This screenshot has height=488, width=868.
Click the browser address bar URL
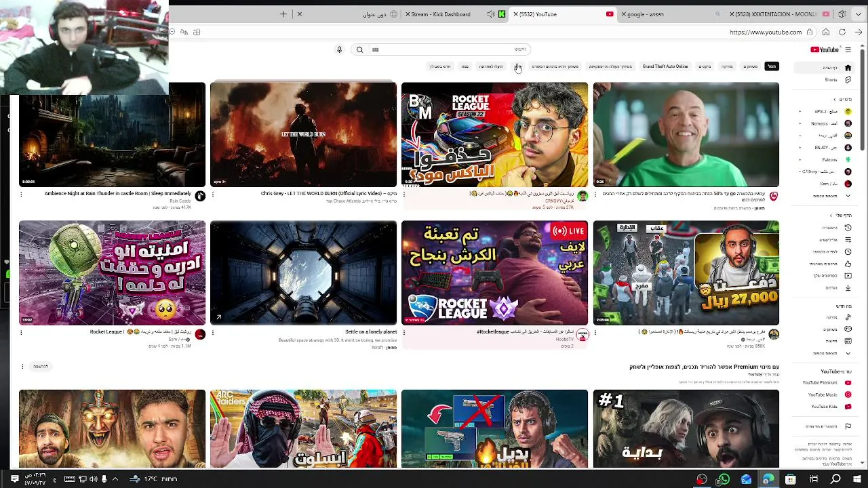point(766,32)
